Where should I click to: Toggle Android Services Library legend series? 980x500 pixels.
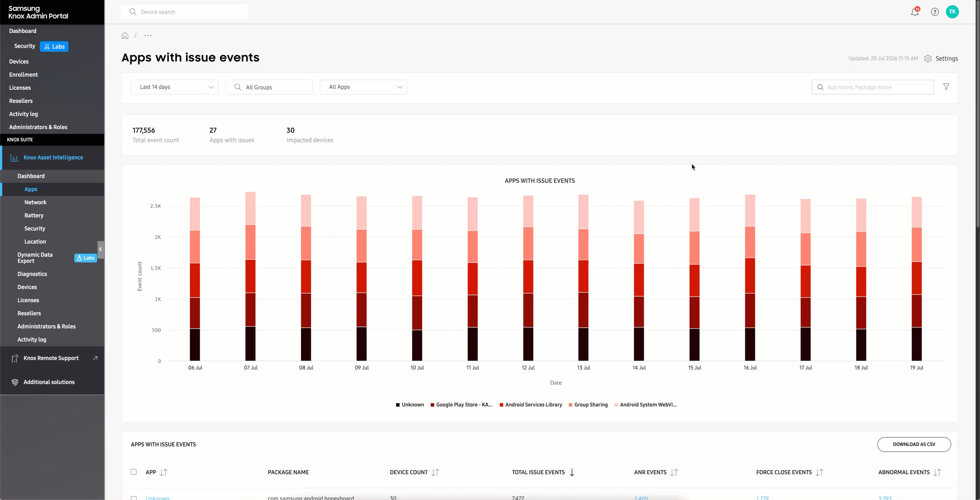531,405
